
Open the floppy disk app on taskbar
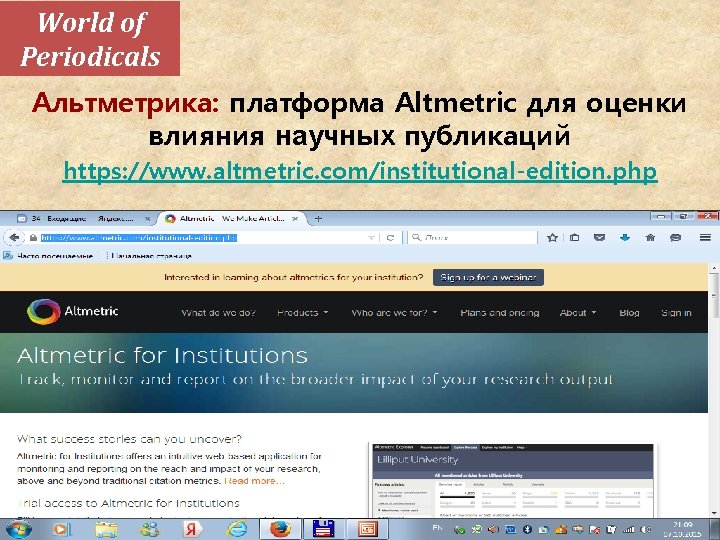324,529
